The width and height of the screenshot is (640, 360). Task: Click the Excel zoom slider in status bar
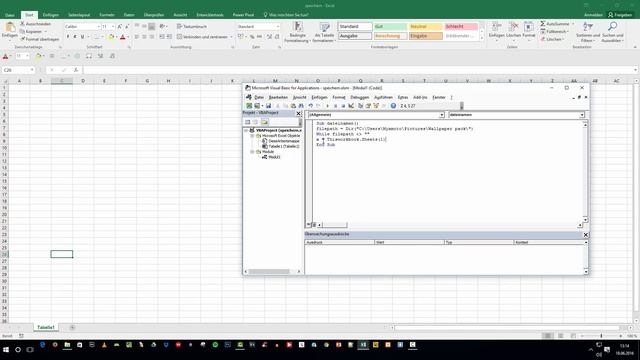(x=601, y=336)
